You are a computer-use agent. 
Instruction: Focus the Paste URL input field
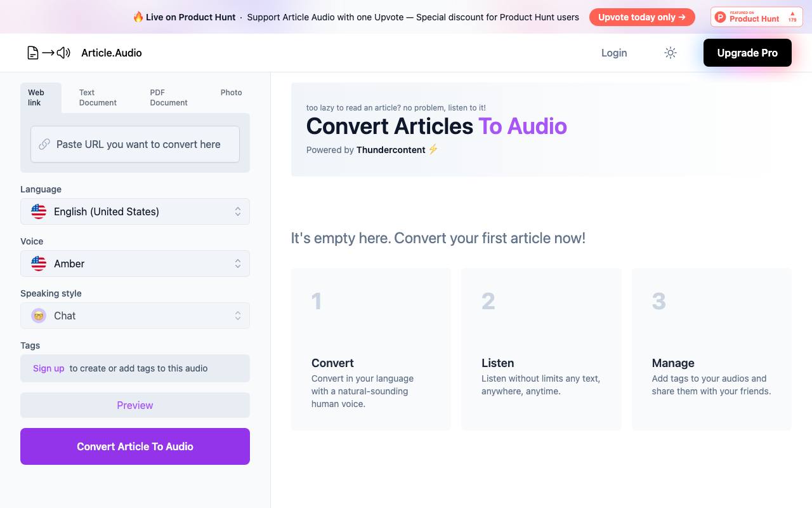[x=135, y=144]
